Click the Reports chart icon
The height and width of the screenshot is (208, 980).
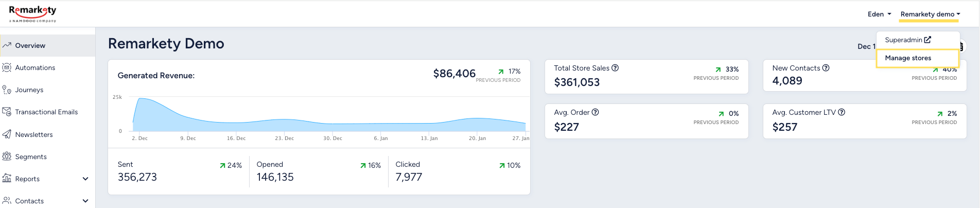pos(7,179)
